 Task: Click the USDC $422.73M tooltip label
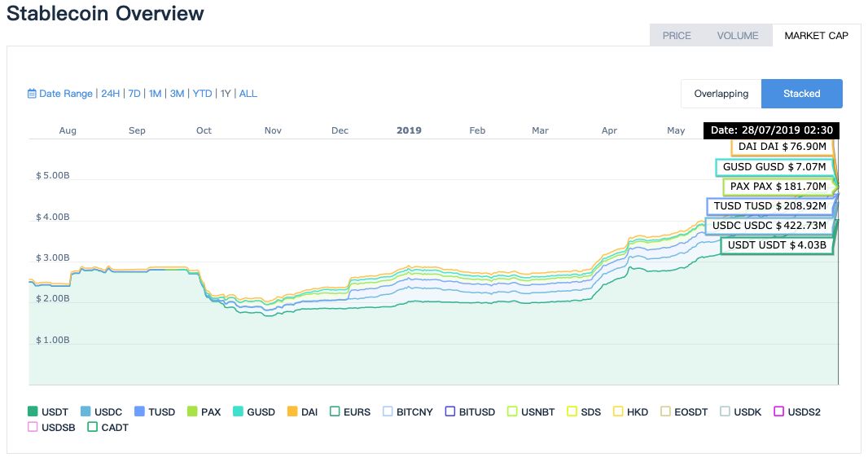click(769, 226)
